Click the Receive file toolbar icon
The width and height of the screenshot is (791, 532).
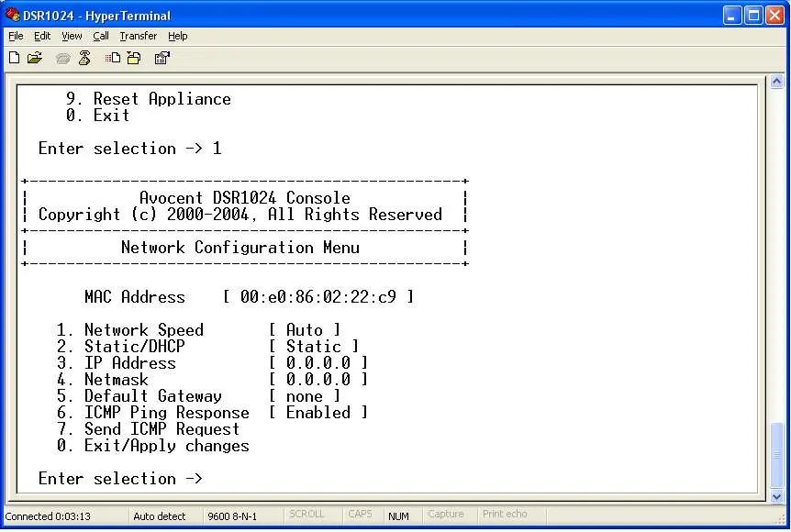(134, 58)
